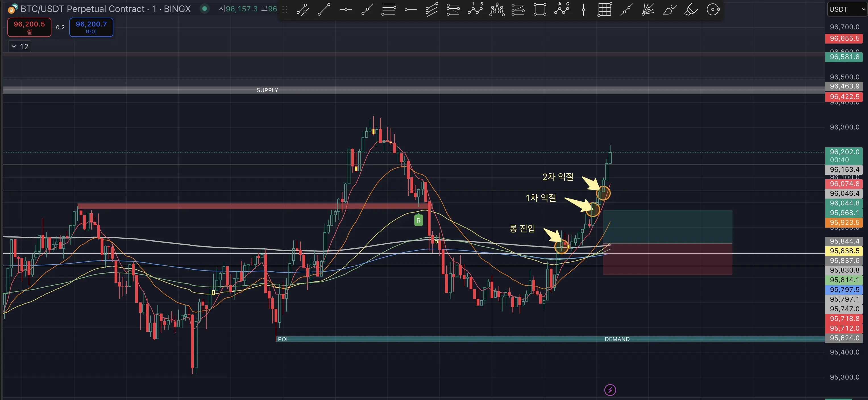Click the gray 95,624.0 price label
This screenshot has height=400, width=868.
tap(844, 338)
